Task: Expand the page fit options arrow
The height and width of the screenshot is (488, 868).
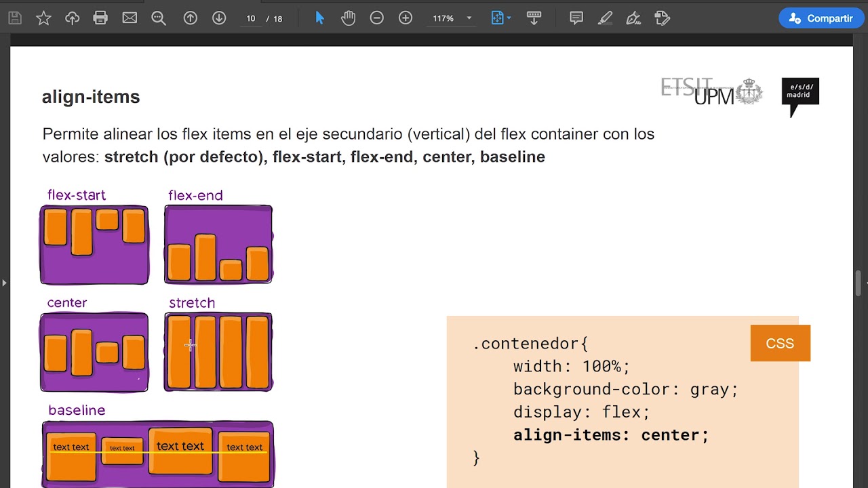Action: pyautogui.click(x=509, y=18)
